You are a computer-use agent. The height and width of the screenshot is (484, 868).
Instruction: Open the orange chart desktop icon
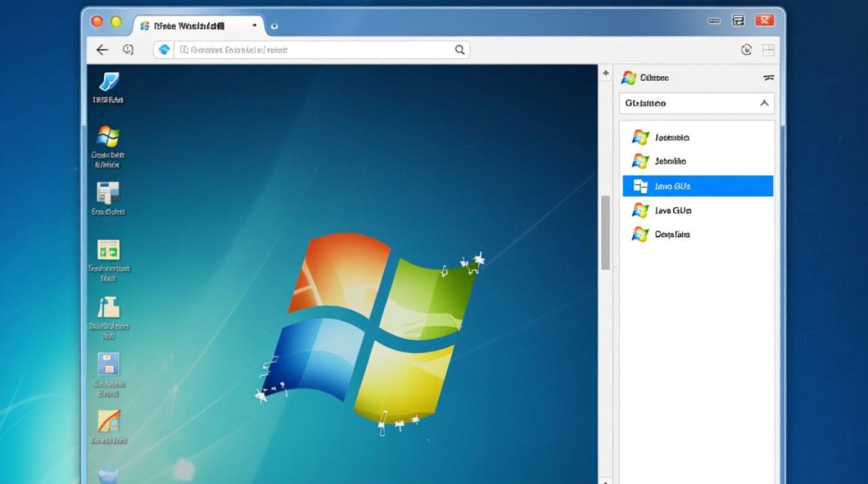[x=108, y=421]
